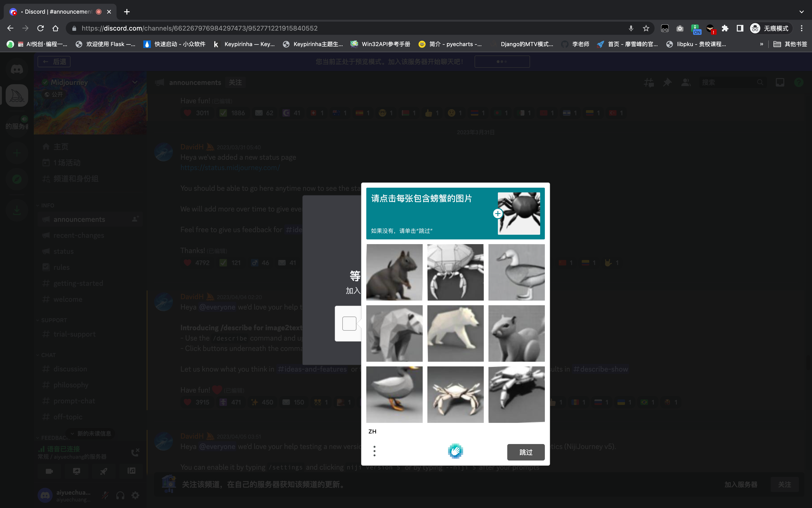Open the rules channel

pos(90,267)
